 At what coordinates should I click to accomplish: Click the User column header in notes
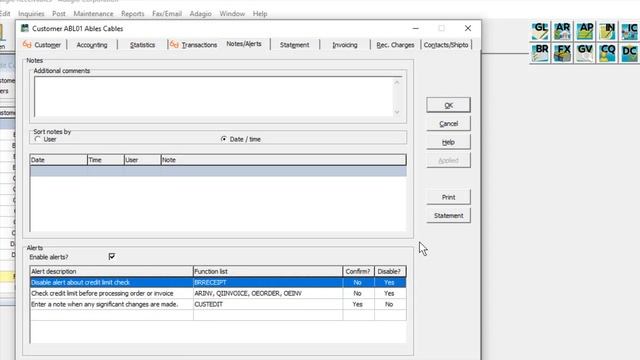pos(142,160)
